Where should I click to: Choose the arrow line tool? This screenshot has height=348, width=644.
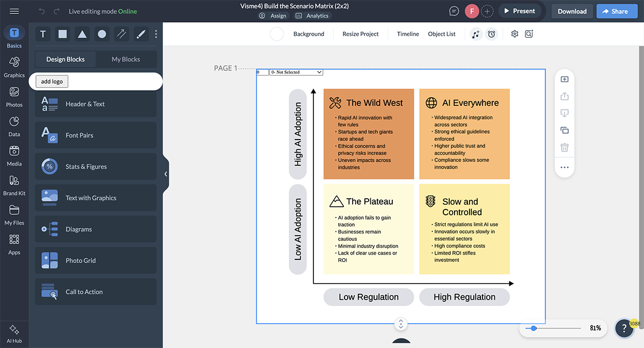[x=122, y=34]
